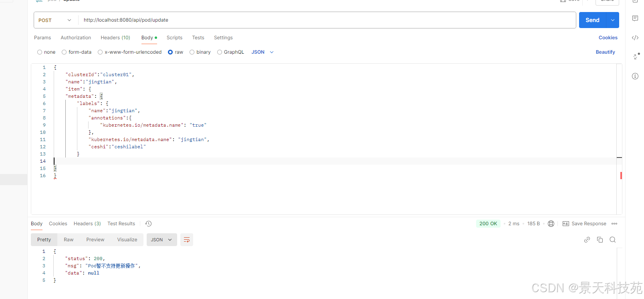Click the 185 B response size
644x299 pixels.
tap(533, 224)
